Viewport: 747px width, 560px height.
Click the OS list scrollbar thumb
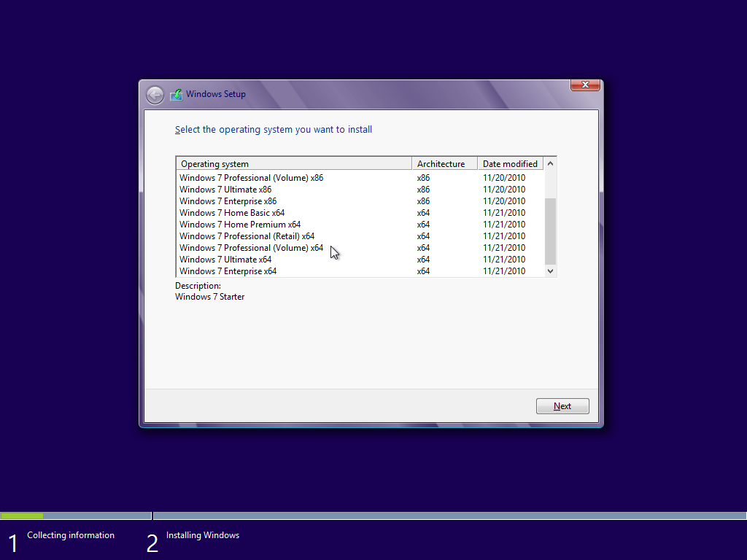click(550, 231)
